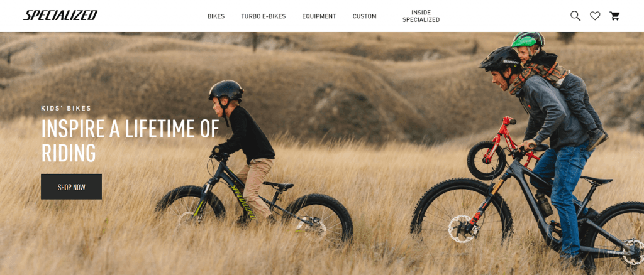Open the wishlist heart icon
This screenshot has width=644, height=275.
(x=595, y=16)
